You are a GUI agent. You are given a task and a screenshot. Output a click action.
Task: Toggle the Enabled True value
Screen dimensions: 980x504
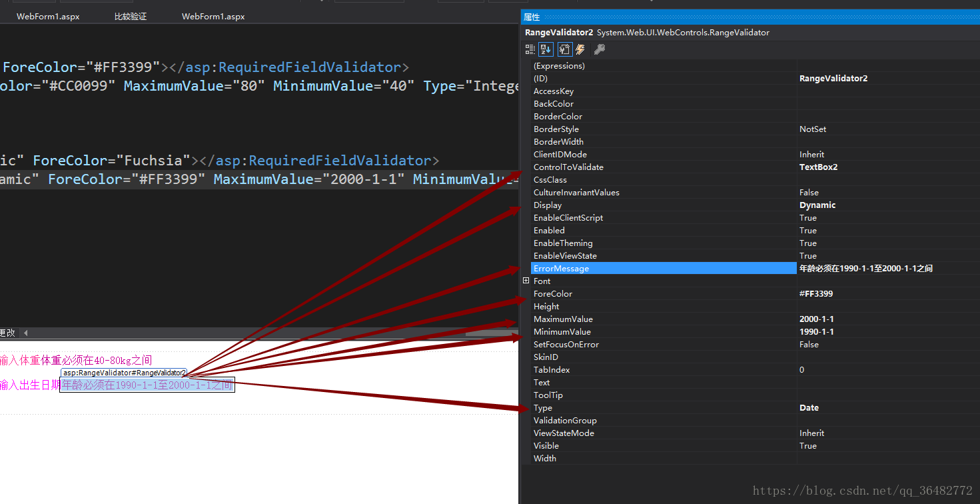[808, 231]
